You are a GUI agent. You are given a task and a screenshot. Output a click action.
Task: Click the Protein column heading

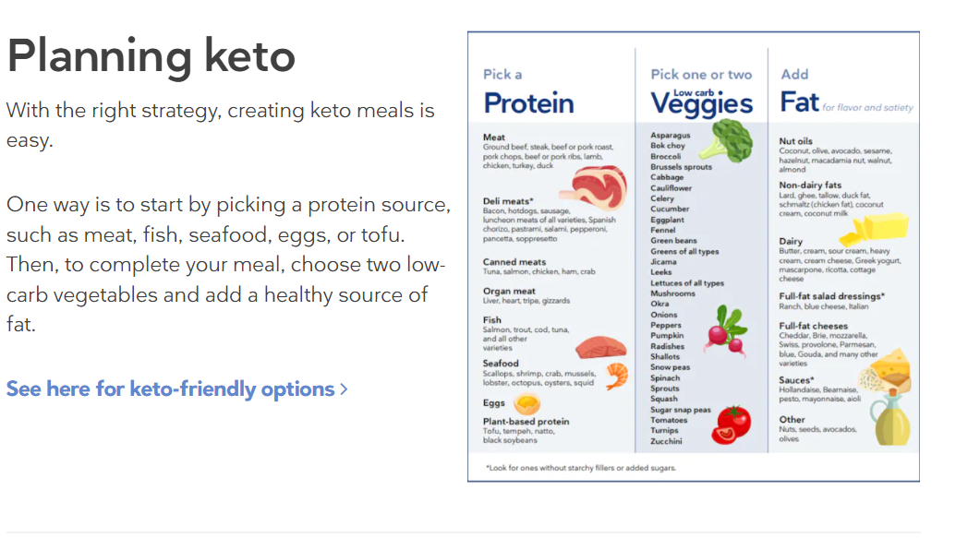coord(528,102)
